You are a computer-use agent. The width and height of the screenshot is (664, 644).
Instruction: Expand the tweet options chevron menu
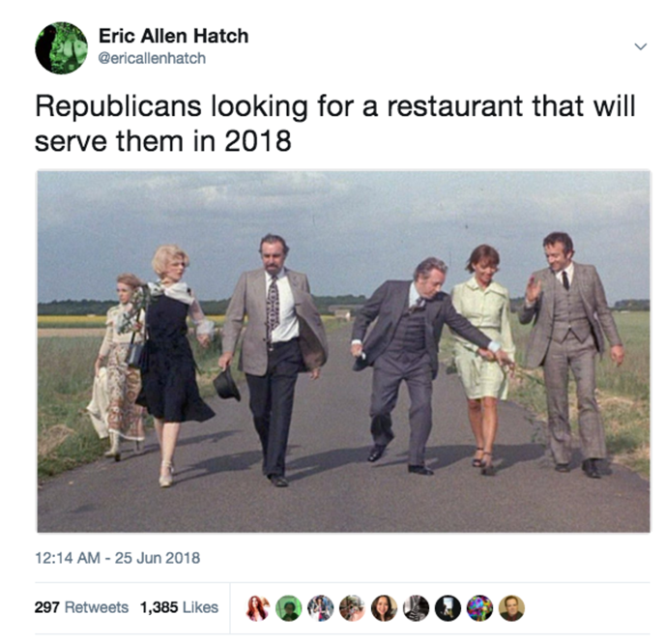click(641, 46)
